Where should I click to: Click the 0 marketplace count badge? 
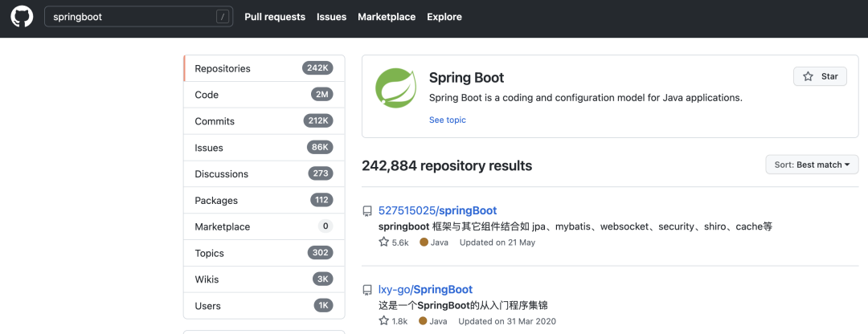point(325,226)
